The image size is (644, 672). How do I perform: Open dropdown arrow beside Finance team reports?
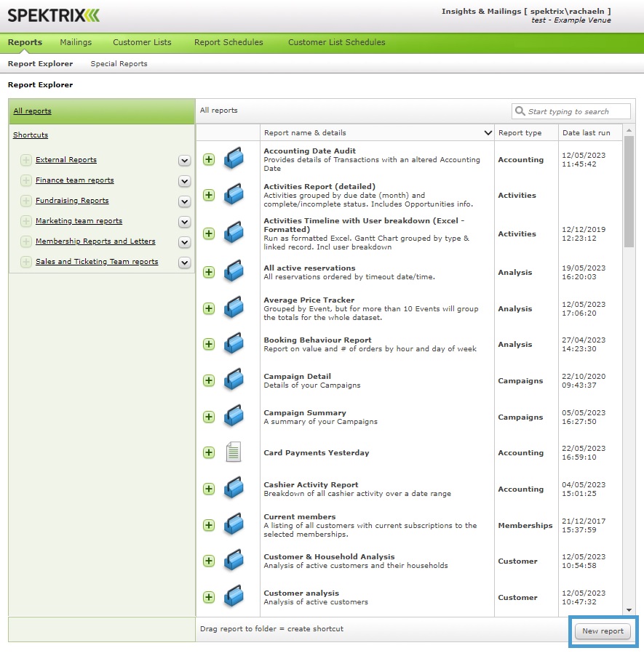[184, 181]
